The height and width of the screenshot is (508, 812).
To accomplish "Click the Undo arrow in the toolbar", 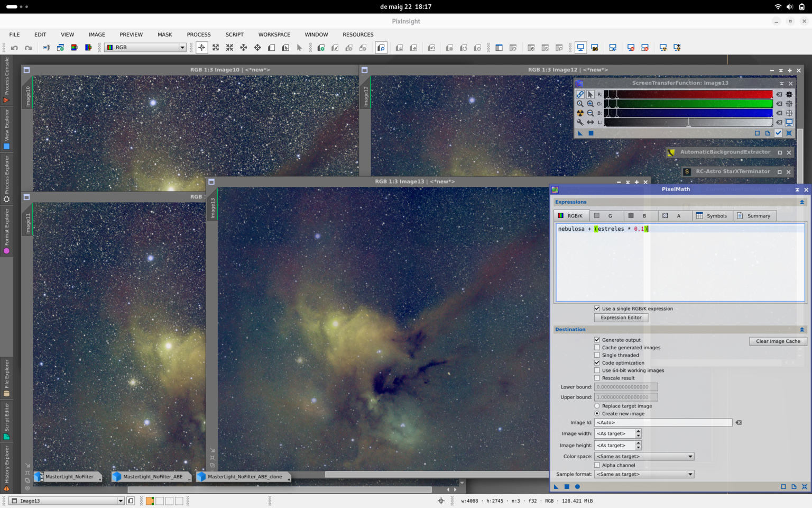I will click(x=14, y=48).
